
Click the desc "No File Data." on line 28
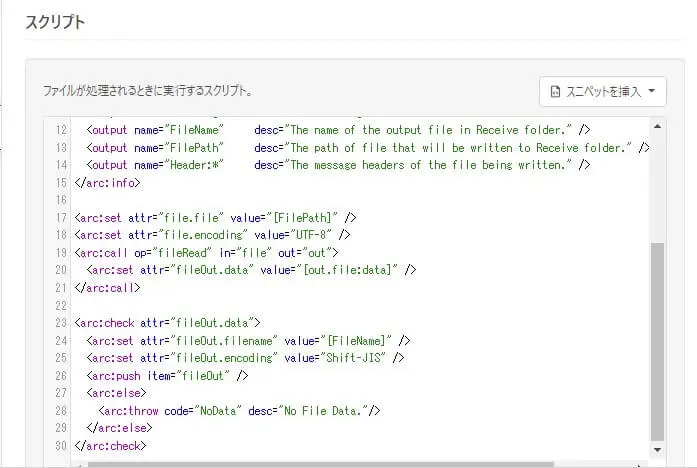[x=323, y=411]
